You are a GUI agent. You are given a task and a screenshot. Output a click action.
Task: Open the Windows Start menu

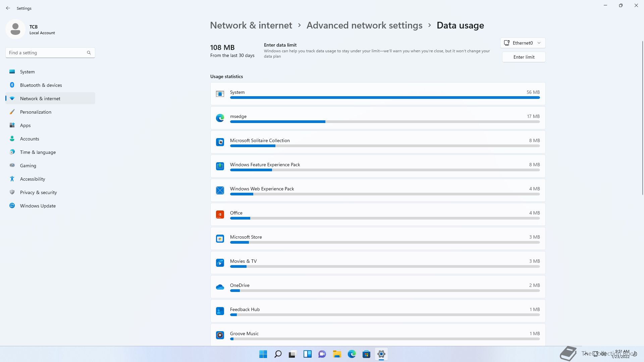point(263,354)
